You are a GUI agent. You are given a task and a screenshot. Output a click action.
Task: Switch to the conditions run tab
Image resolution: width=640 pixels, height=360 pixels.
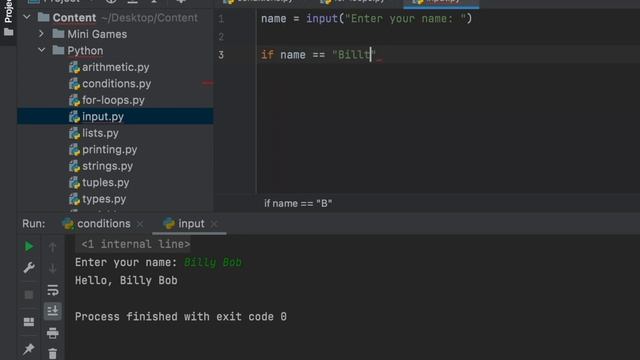(x=104, y=224)
